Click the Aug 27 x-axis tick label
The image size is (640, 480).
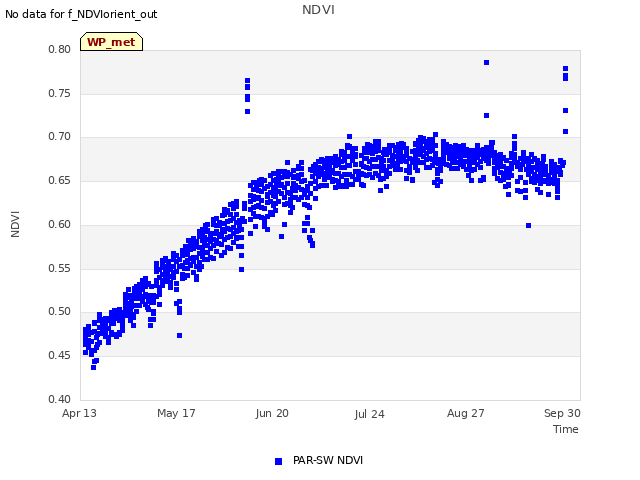click(x=466, y=413)
